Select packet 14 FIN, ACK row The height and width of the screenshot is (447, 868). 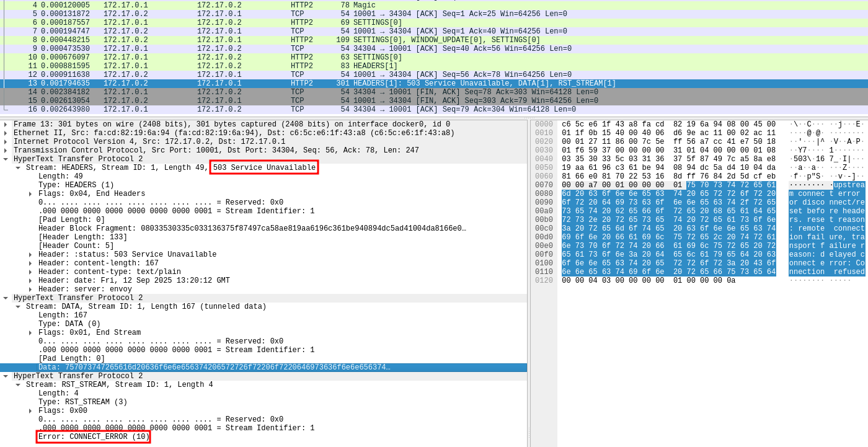[x=248, y=92]
